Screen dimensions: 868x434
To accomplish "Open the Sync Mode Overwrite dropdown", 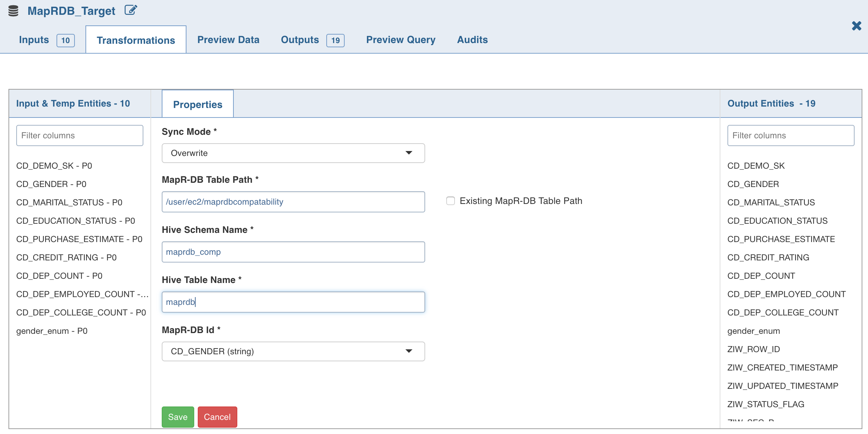I will coord(293,153).
